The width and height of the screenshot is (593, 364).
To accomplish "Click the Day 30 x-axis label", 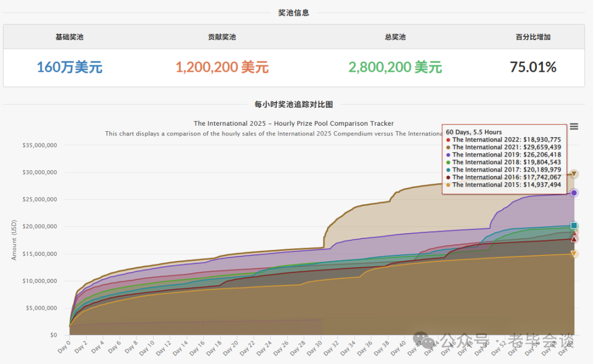I will (x=314, y=348).
